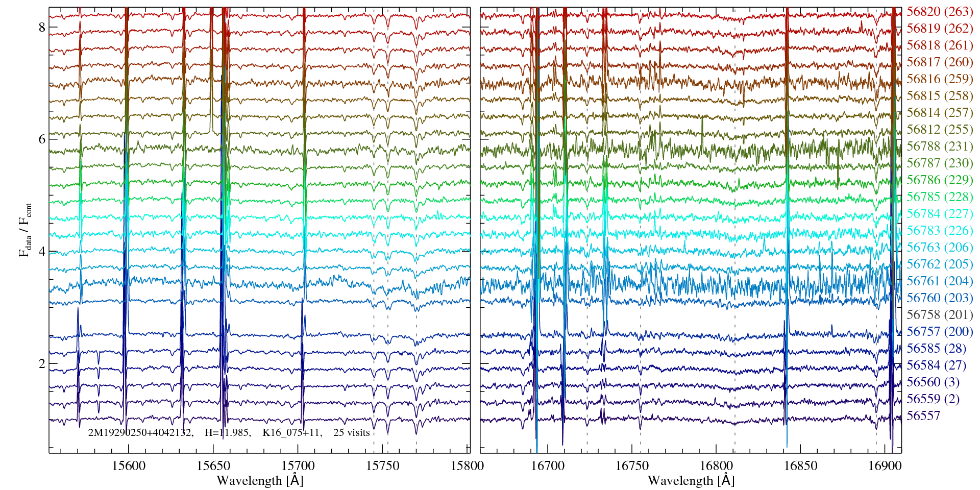Click the K16_075+11 field annotation
The height and width of the screenshot is (490, 980).
pyautogui.click(x=291, y=433)
